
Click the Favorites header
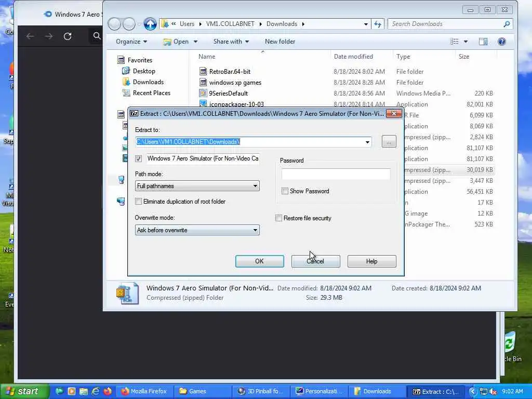pyautogui.click(x=140, y=60)
